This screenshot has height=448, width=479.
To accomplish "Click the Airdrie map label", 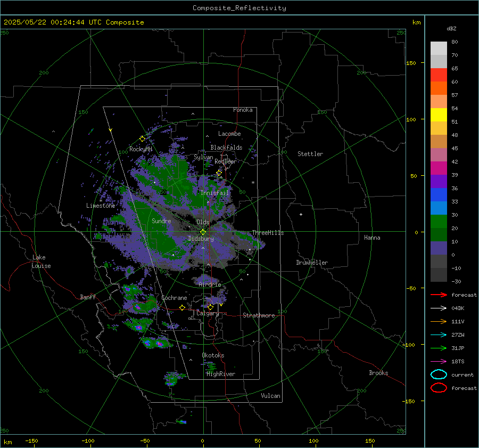I will pyautogui.click(x=210, y=284).
